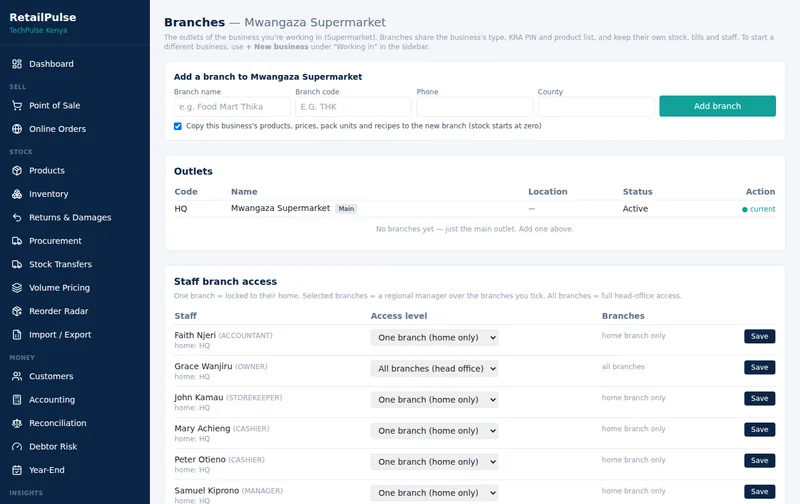Click the Import / Export file icon
Viewport: 800px width, 504px height.
coord(17,335)
